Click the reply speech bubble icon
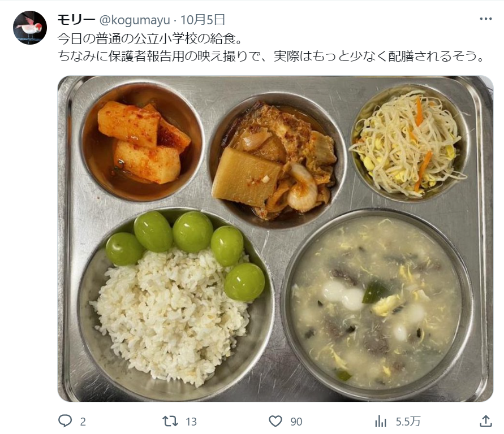Image resolution: width=504 pixels, height=434 pixels. (65, 421)
